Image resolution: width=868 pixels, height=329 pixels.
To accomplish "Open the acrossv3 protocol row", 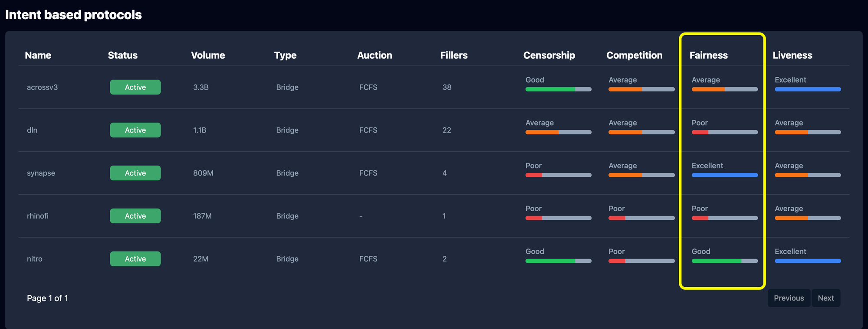I will pos(42,87).
